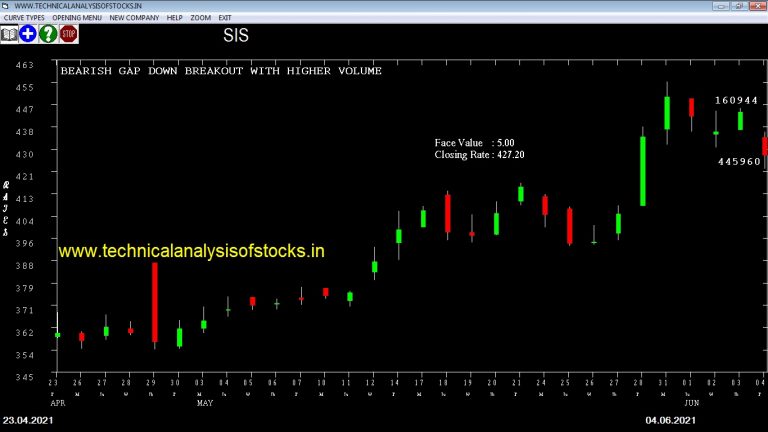Click the long green candlestick on May 28

pyautogui.click(x=643, y=171)
